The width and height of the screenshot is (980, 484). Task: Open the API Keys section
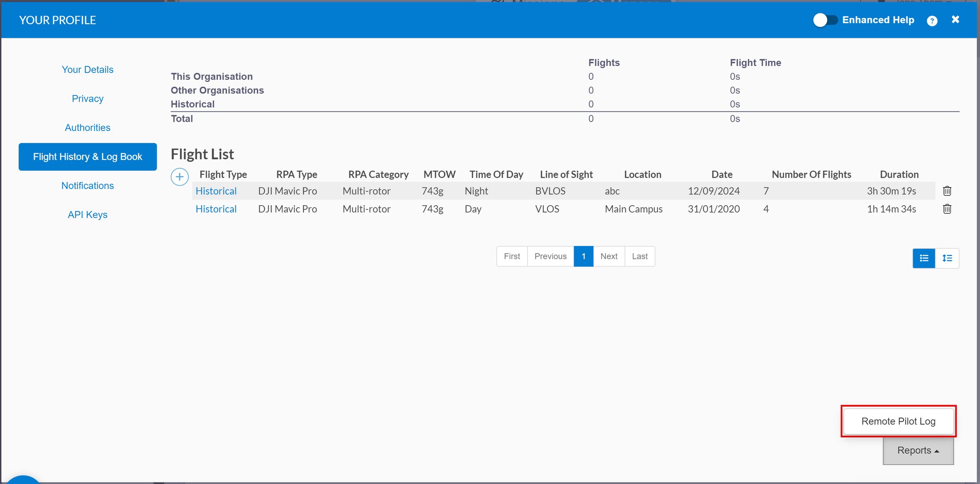coord(87,215)
